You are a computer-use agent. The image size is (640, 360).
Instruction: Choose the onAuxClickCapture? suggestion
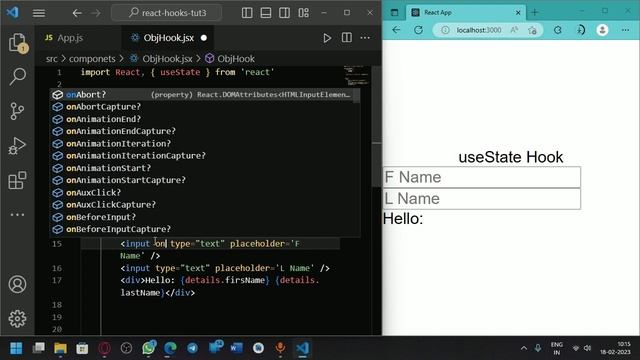click(205, 204)
